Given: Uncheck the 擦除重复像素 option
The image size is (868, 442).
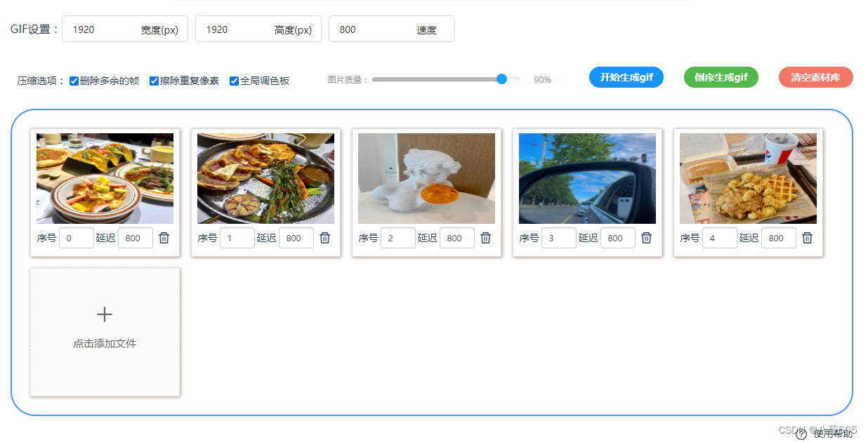Looking at the screenshot, I should (154, 81).
